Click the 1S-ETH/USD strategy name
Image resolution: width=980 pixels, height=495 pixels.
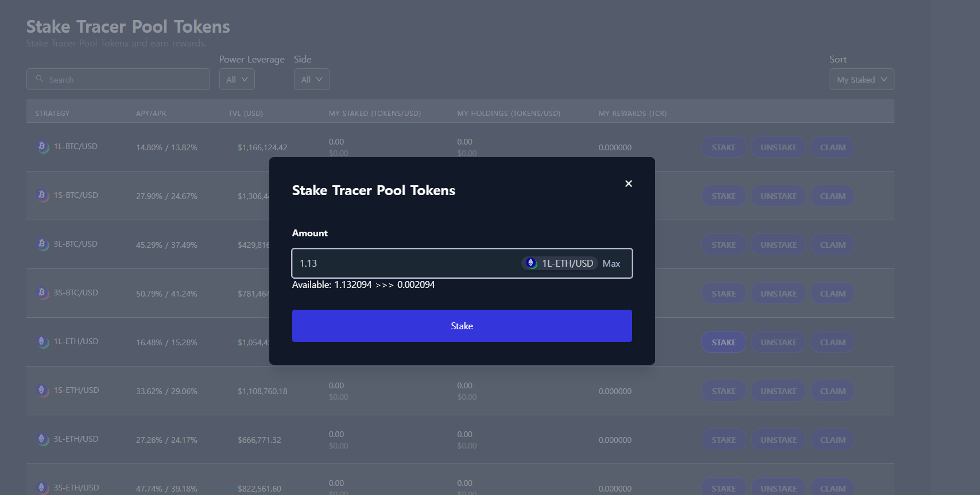click(x=76, y=390)
